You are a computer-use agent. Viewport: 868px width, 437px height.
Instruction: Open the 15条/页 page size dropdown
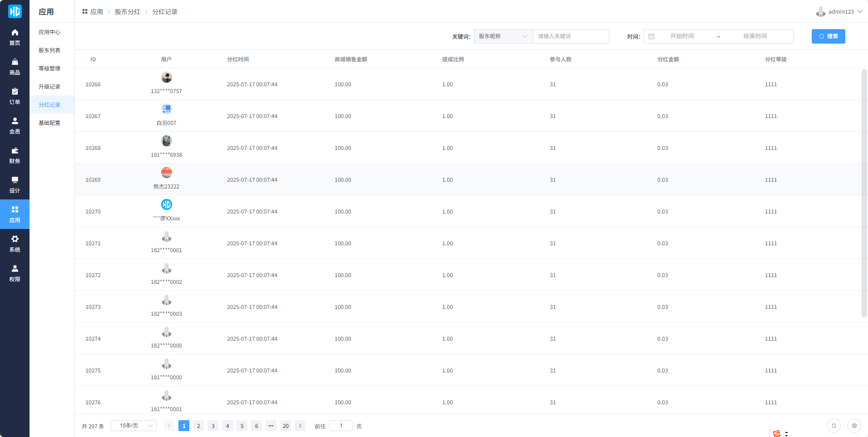(x=134, y=426)
